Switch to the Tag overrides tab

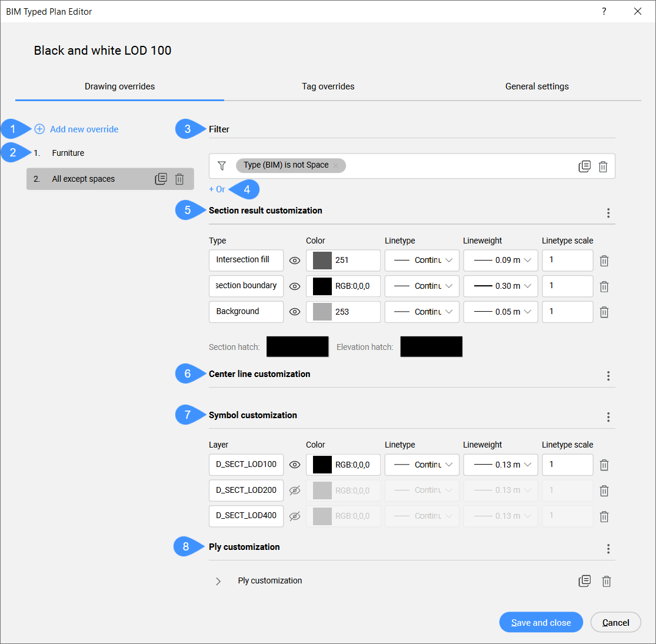[x=328, y=86]
